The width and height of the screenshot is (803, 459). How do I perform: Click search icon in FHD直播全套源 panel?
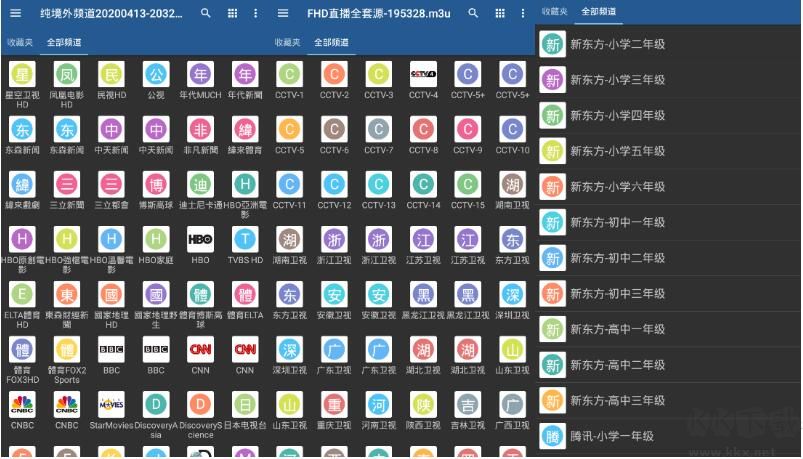click(x=473, y=13)
